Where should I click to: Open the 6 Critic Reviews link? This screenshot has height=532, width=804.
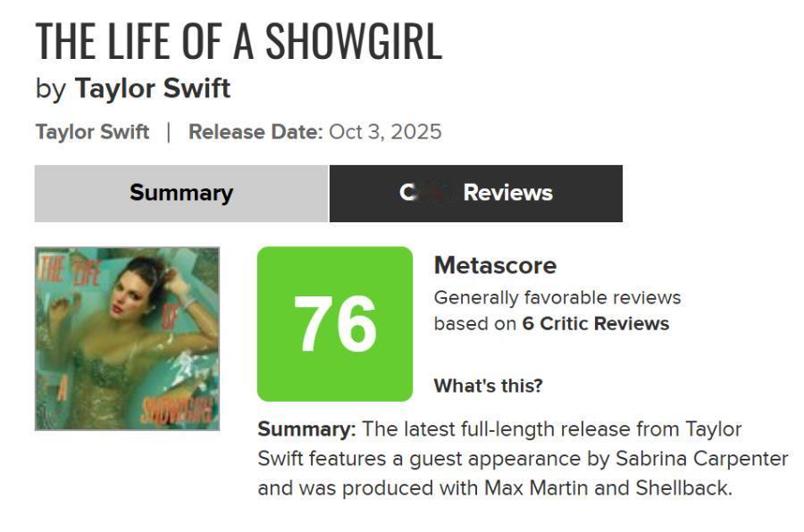pyautogui.click(x=595, y=323)
